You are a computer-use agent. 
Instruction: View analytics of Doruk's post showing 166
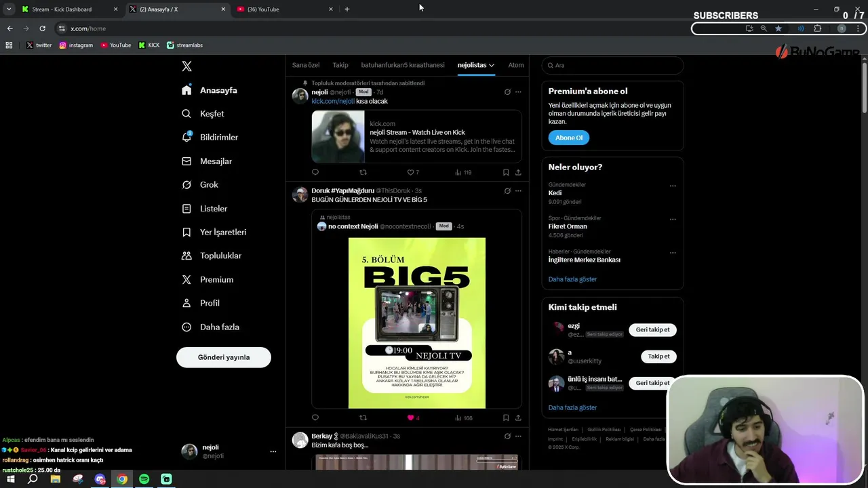click(x=464, y=418)
